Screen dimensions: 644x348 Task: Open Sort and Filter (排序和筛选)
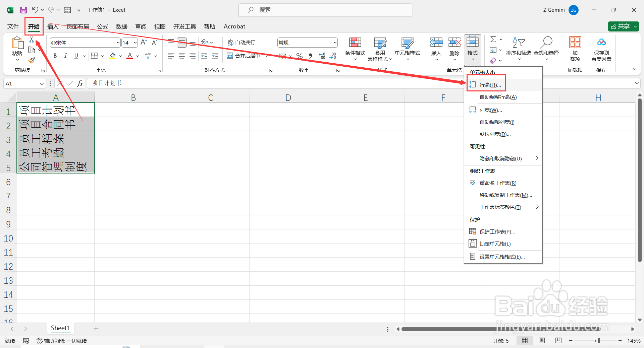[x=519, y=49]
